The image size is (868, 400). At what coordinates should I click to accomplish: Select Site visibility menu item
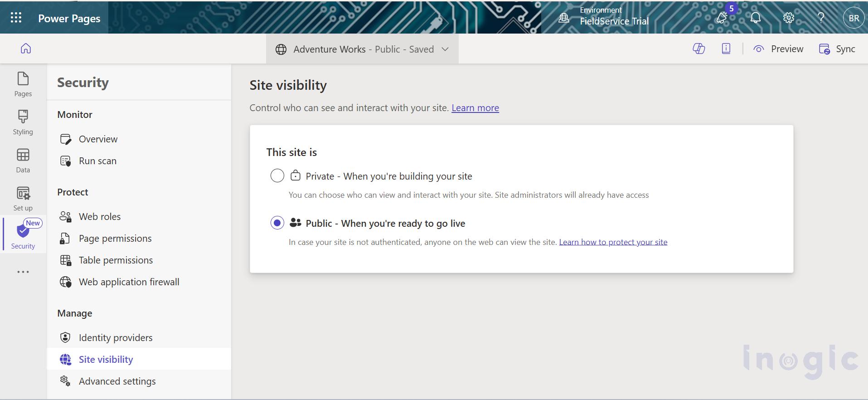point(139,359)
